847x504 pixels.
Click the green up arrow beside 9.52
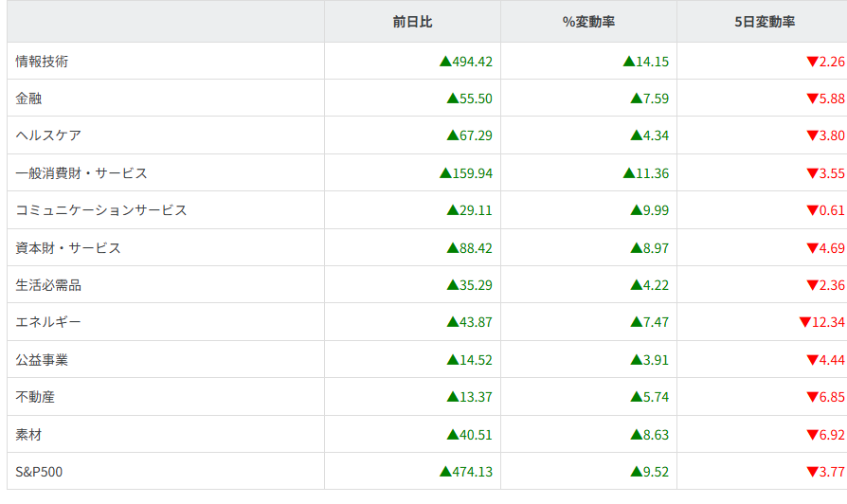click(x=636, y=472)
